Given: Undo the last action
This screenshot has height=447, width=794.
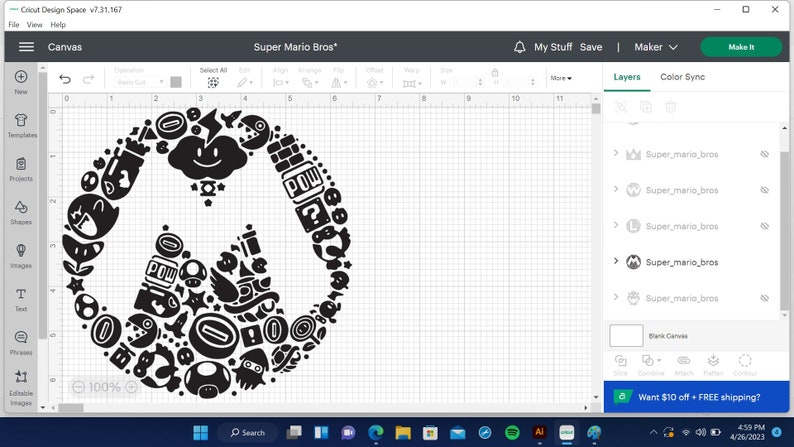Looking at the screenshot, I should tap(65, 79).
